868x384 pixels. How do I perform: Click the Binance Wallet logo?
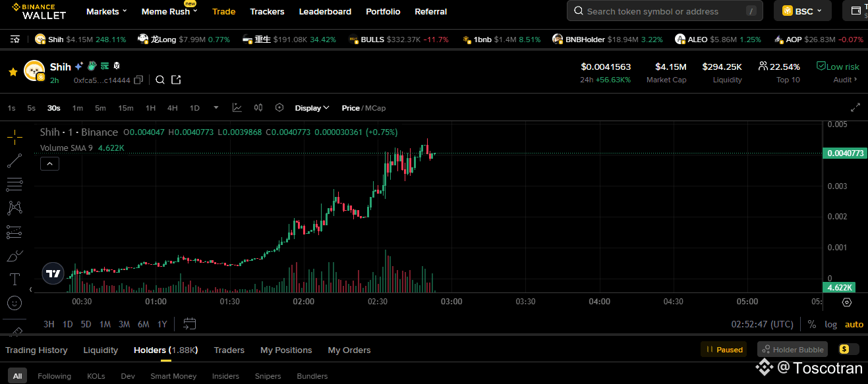tap(38, 11)
